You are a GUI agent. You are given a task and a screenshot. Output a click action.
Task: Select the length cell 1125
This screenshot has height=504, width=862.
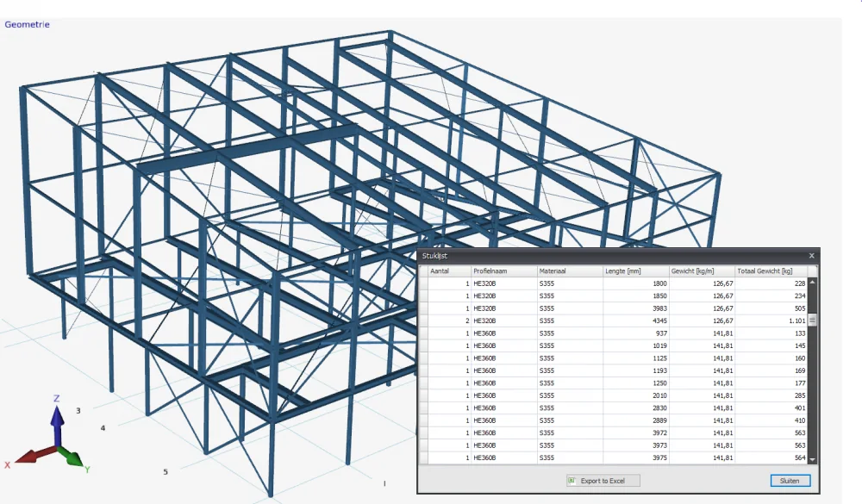[x=636, y=358]
